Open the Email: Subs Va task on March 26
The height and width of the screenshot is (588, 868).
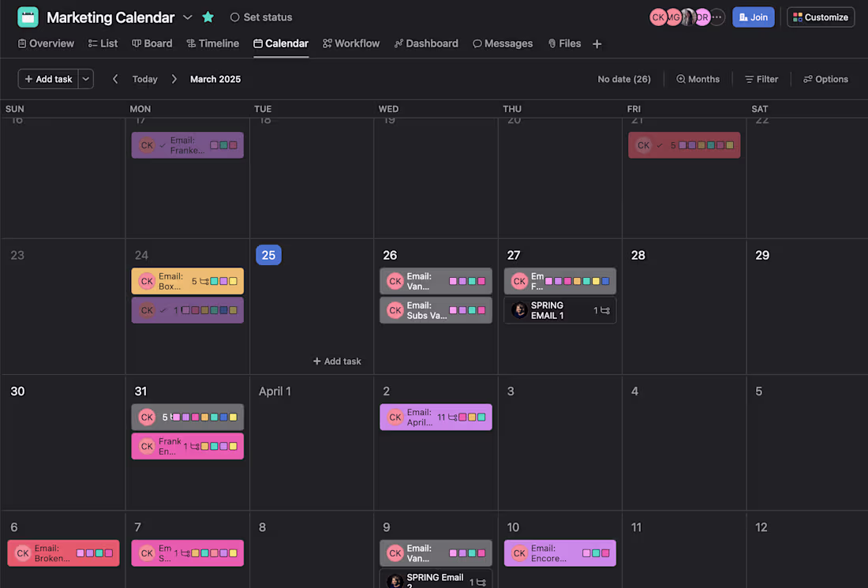(436, 311)
